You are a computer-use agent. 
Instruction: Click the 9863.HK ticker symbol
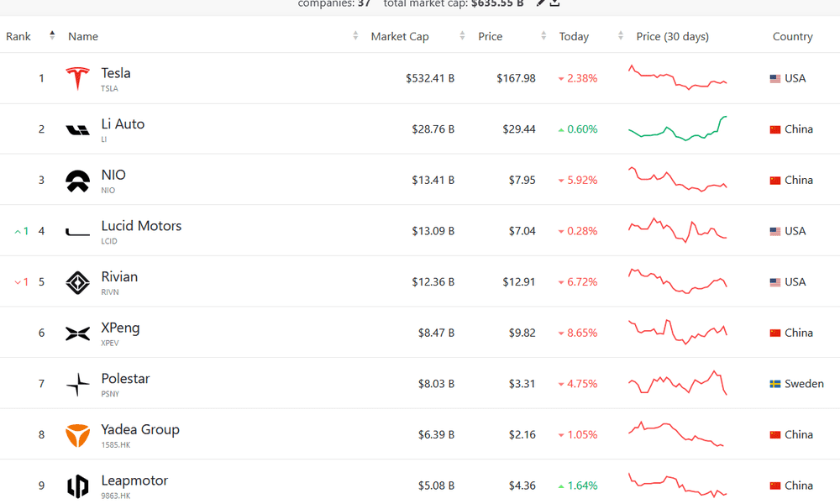click(x=116, y=496)
